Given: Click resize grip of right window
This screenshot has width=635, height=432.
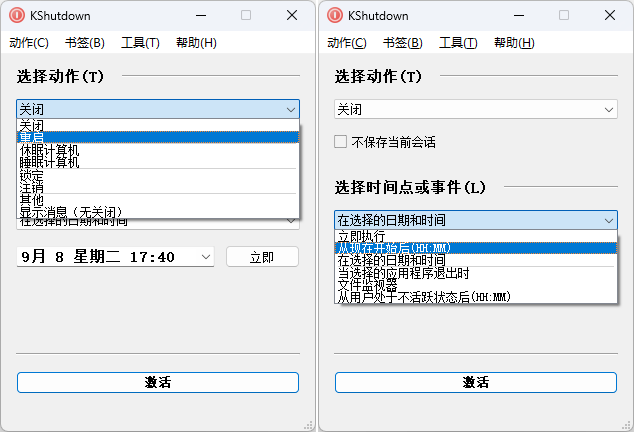Looking at the screenshot, I should click(626, 424).
